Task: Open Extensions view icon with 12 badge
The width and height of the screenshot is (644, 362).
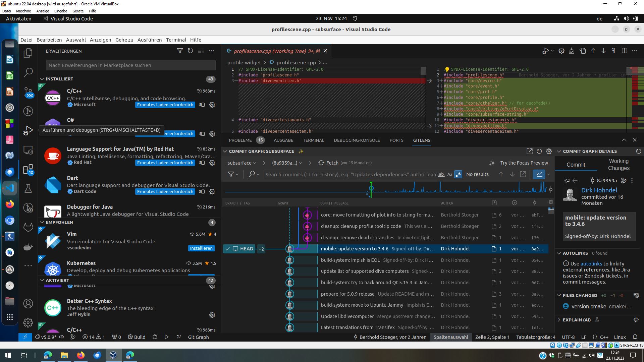Action: 28,169
